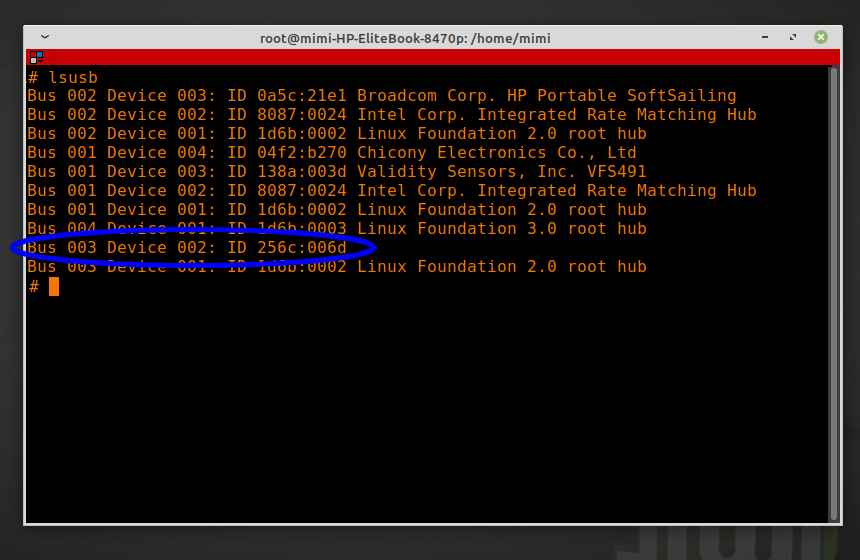The width and height of the screenshot is (860, 560).
Task: Open the window menu chevron in title bar
Action: click(45, 37)
